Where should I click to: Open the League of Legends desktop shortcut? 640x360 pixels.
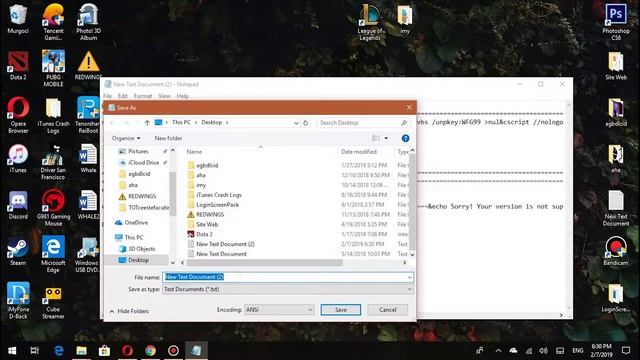tap(370, 22)
